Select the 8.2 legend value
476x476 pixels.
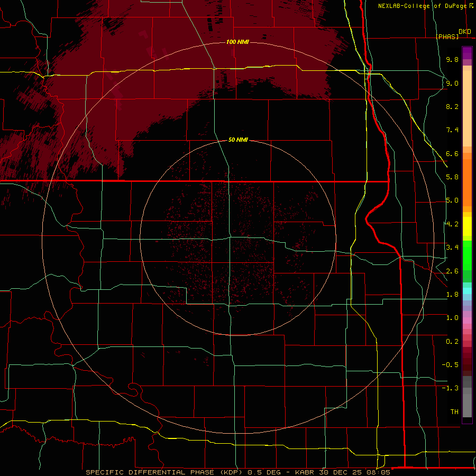point(452,106)
